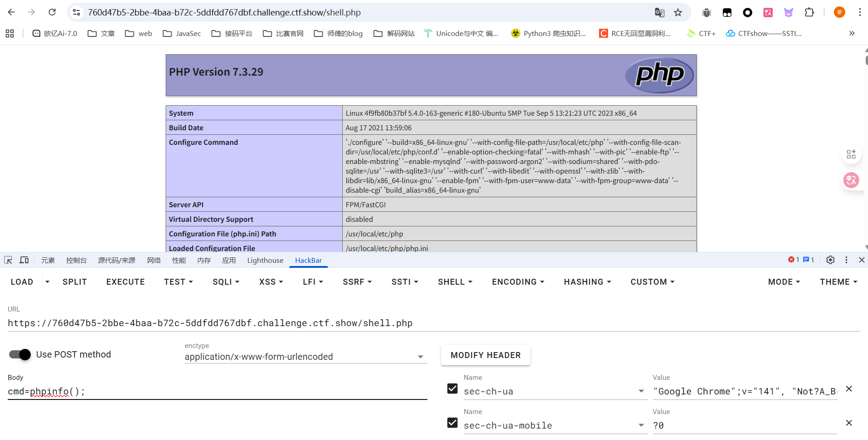Image resolution: width=868 pixels, height=440 pixels.
Task: Click the MODIFY HEADER button
Action: point(485,355)
